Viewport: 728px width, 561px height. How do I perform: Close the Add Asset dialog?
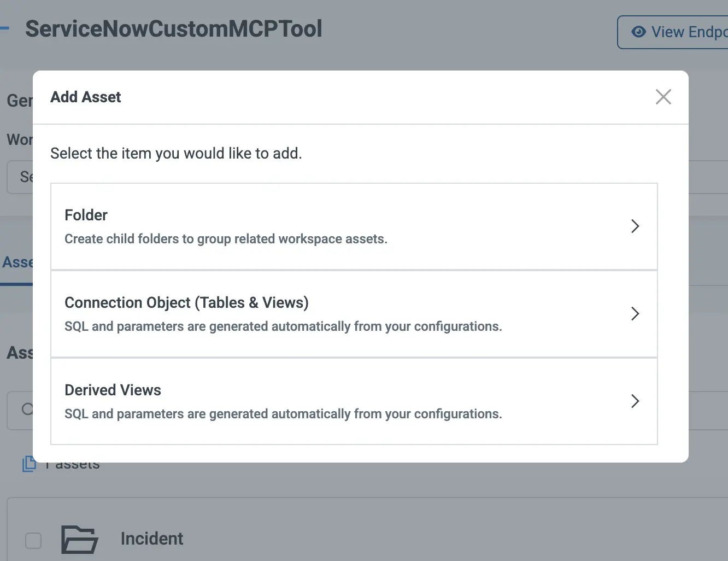tap(663, 97)
